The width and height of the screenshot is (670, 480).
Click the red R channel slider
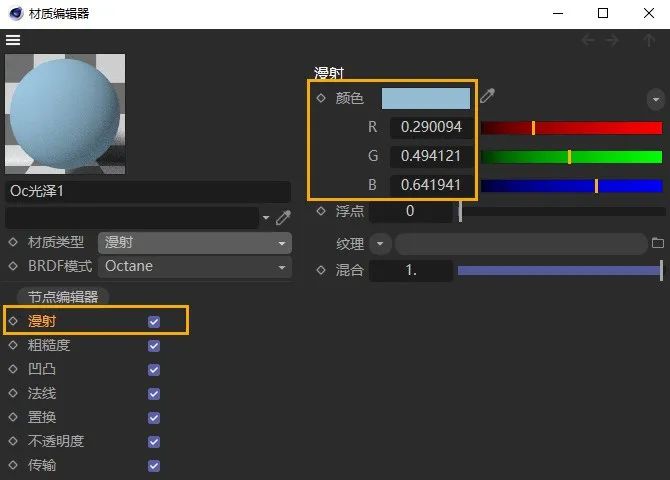571,128
